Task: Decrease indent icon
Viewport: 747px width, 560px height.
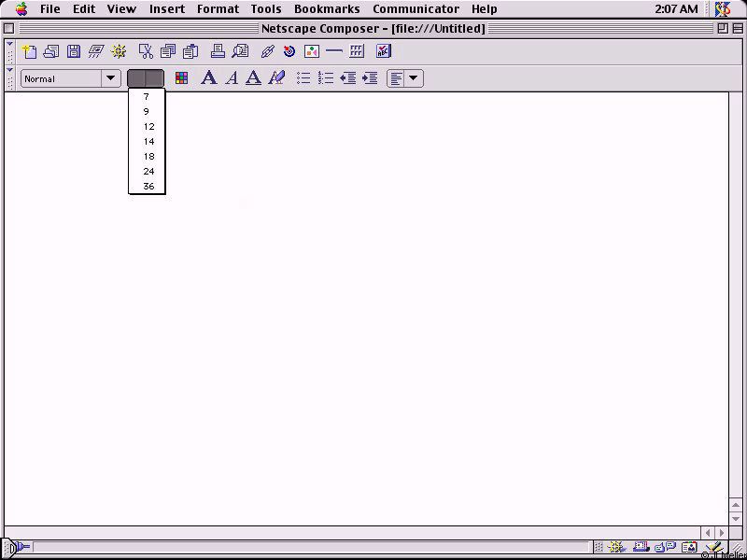Action: [347, 78]
